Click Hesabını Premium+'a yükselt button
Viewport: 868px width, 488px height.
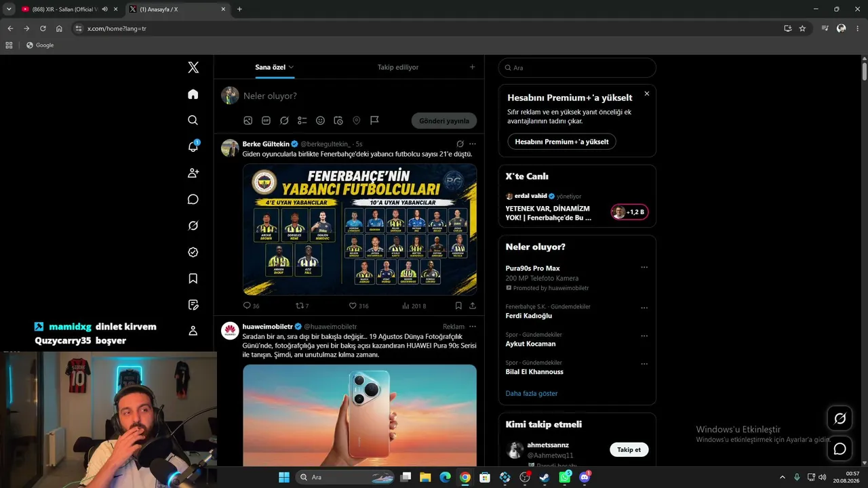click(561, 142)
